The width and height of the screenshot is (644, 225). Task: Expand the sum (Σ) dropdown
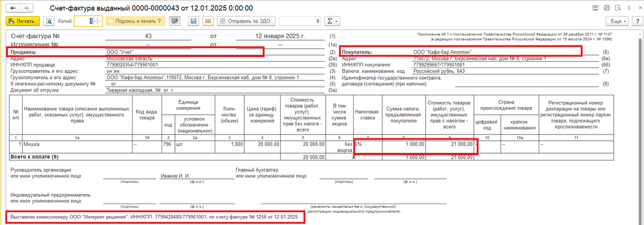(x=333, y=21)
